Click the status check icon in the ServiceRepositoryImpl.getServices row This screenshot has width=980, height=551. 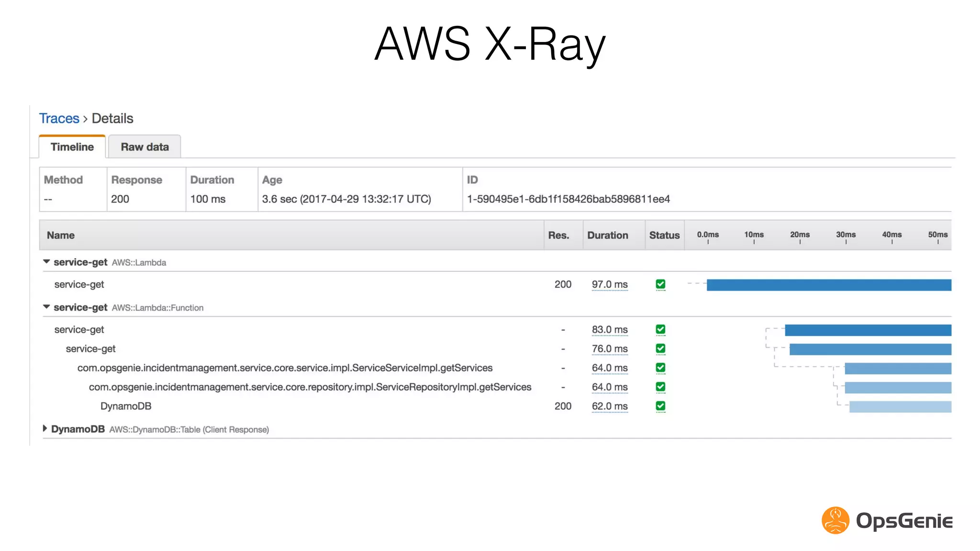tap(660, 386)
